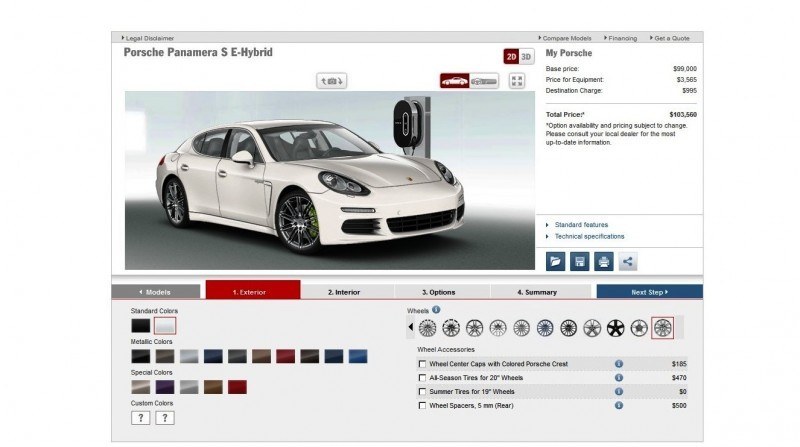Click the $103,560 total price value
The width and height of the screenshot is (800, 447).
click(x=683, y=115)
